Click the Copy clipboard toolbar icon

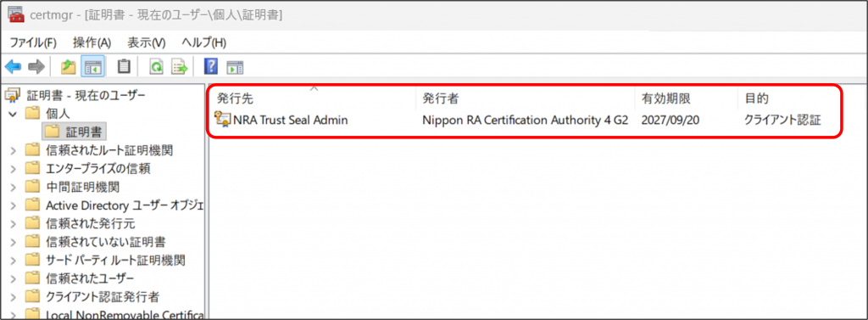[124, 67]
